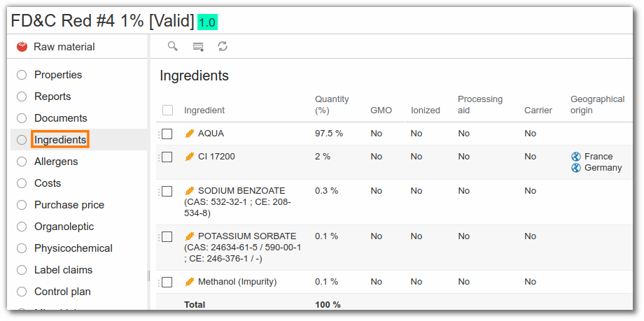The height and width of the screenshot is (321, 644).
Task: Check the POTASSIUM SORBATE row checkbox
Action: (167, 237)
